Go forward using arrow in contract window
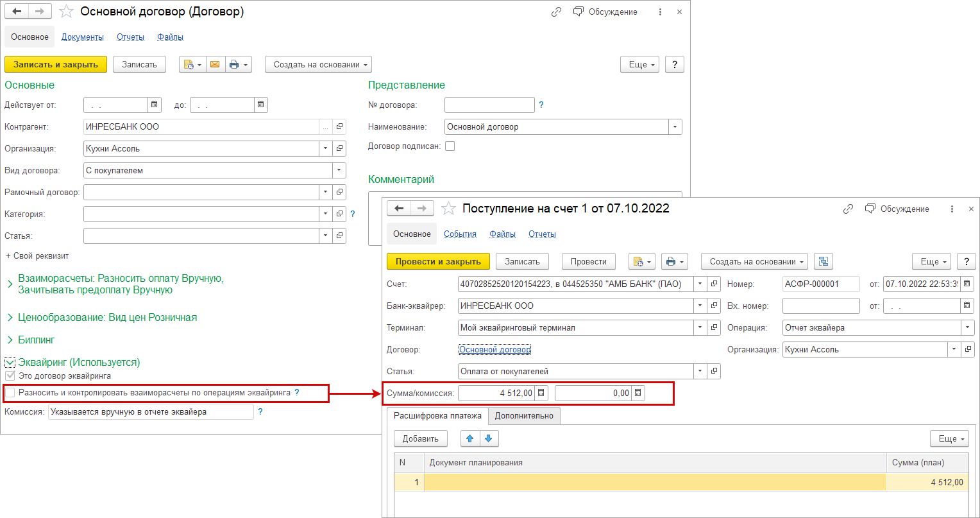 tap(40, 12)
